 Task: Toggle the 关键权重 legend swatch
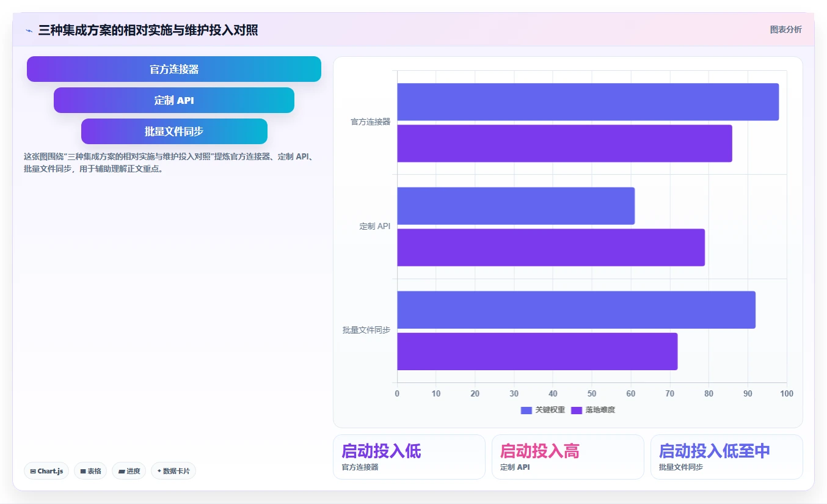click(526, 410)
